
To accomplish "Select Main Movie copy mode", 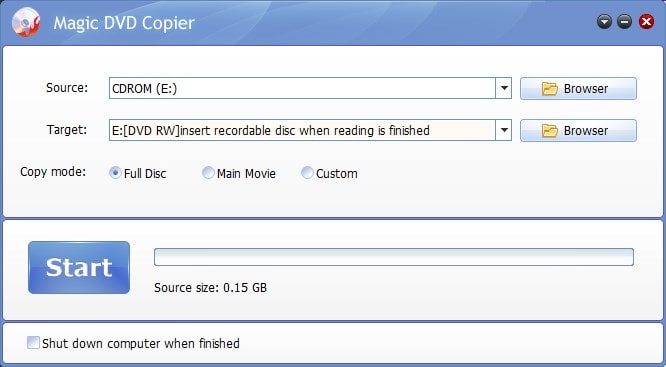I will 208,173.
